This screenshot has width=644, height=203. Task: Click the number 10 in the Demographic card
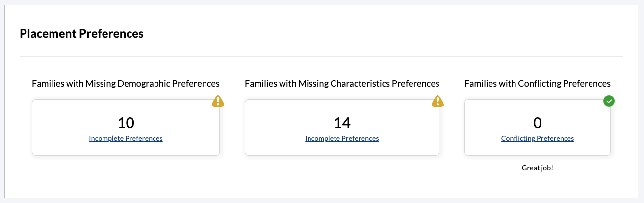point(126,123)
